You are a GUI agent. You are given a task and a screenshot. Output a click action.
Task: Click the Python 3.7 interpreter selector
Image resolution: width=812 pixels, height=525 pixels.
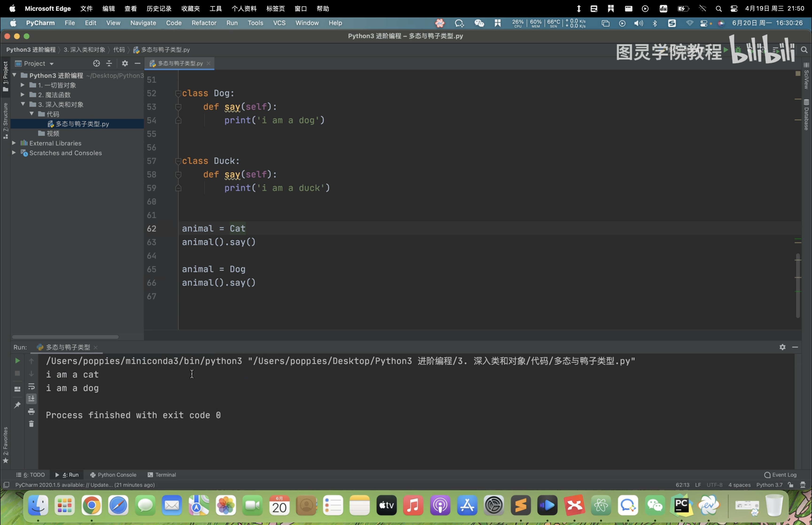click(x=769, y=485)
